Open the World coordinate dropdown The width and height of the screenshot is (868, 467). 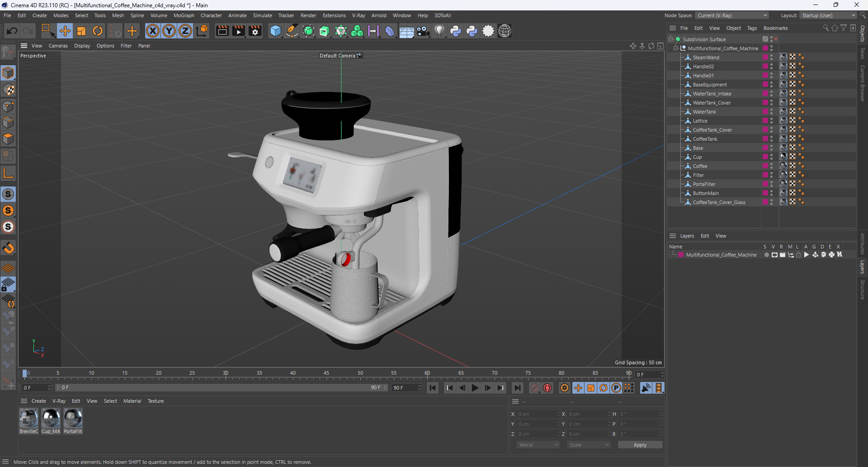tap(538, 445)
